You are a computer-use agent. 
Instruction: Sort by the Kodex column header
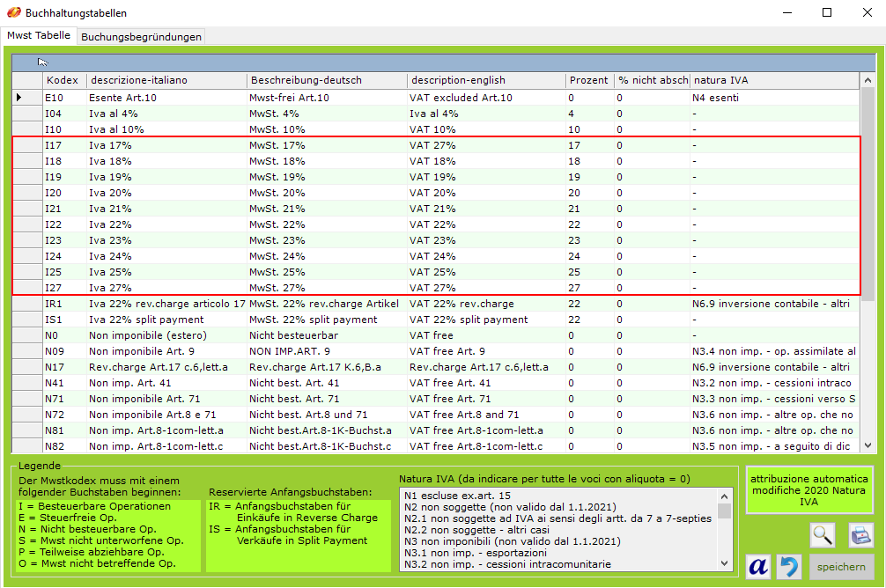coord(63,80)
